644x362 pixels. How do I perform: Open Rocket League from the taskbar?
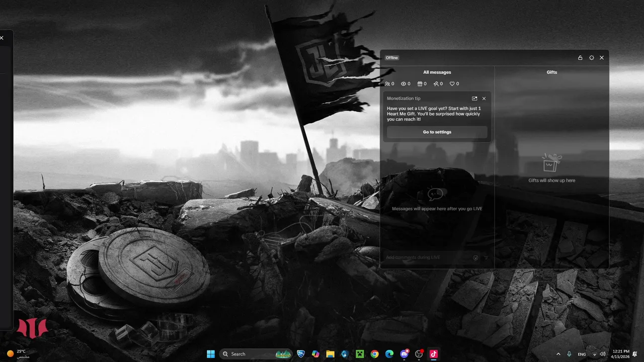(x=301, y=354)
